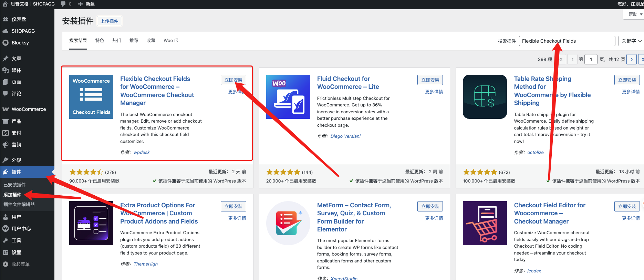This screenshot has height=280, width=644.
Task: Open 更多详情 for Checkout Field Editor
Action: tap(631, 218)
